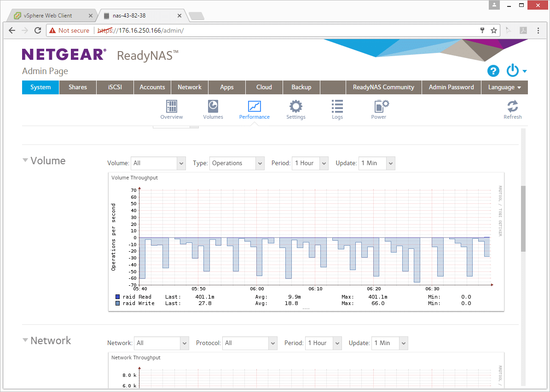
Task: Click the Admin Page heading
Action: point(45,71)
